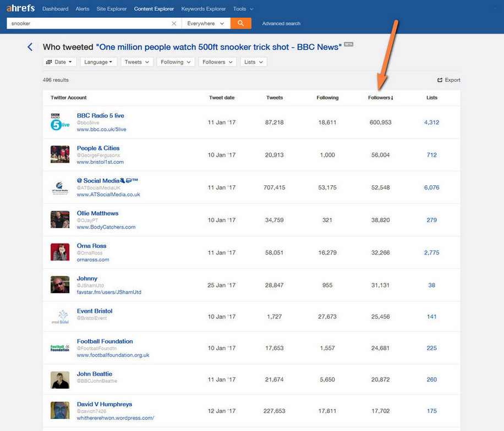
Task: Click the @ Social Media account logo
Action: click(60, 187)
